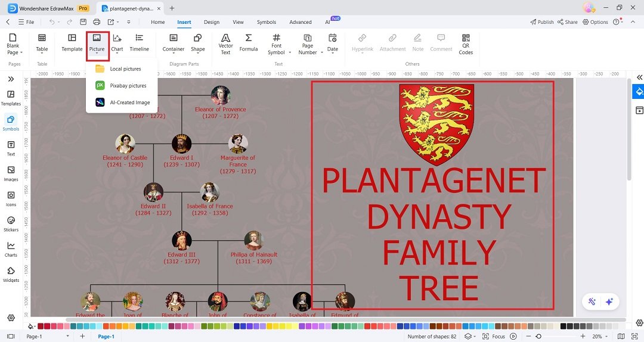Open the Stickers sidebar panel

coord(11,224)
